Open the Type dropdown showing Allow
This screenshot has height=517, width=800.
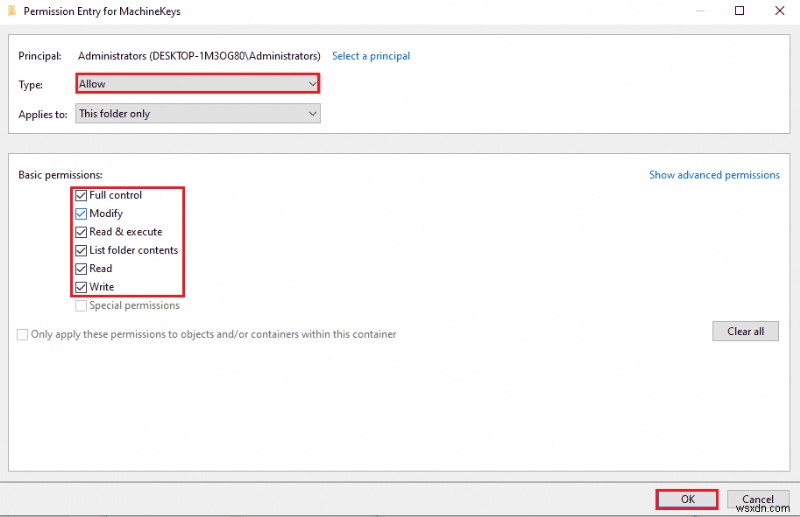(198, 84)
